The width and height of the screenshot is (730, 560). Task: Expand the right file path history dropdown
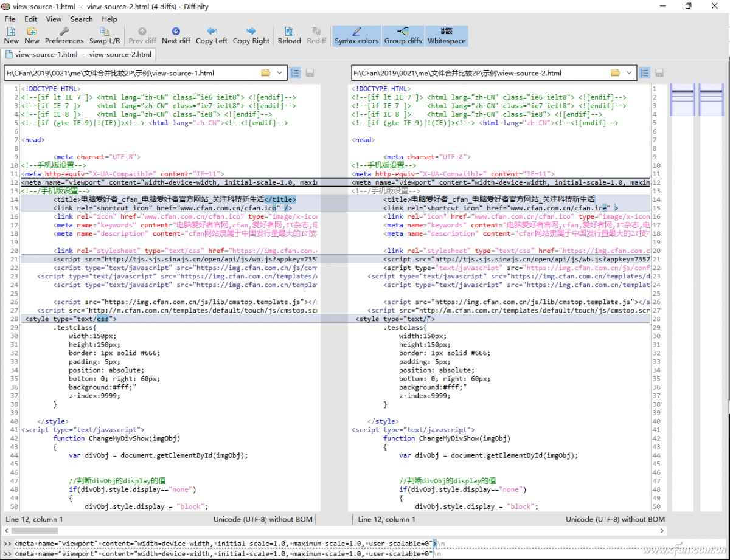click(x=629, y=73)
